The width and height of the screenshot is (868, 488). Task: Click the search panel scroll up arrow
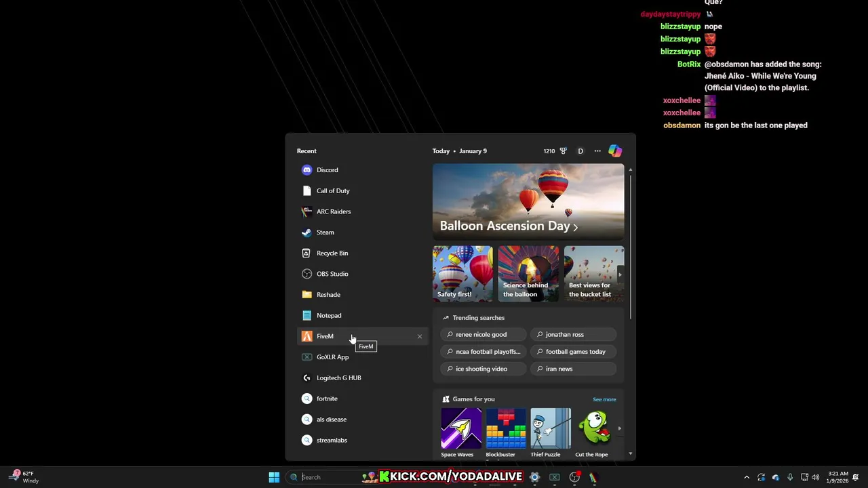[631, 169]
